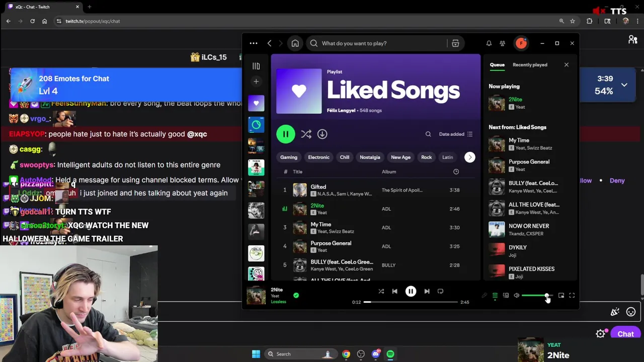
Task: Expand Your Library sidebar in Spotify
Action: (256, 66)
